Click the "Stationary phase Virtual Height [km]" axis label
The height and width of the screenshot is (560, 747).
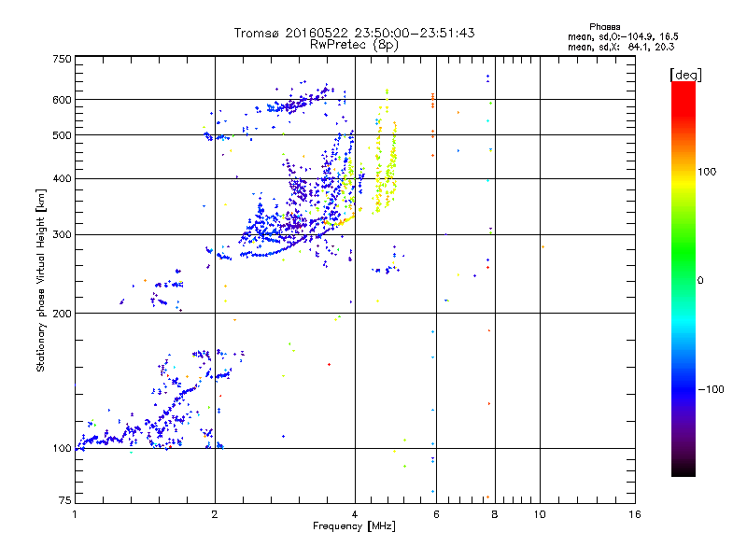point(41,280)
